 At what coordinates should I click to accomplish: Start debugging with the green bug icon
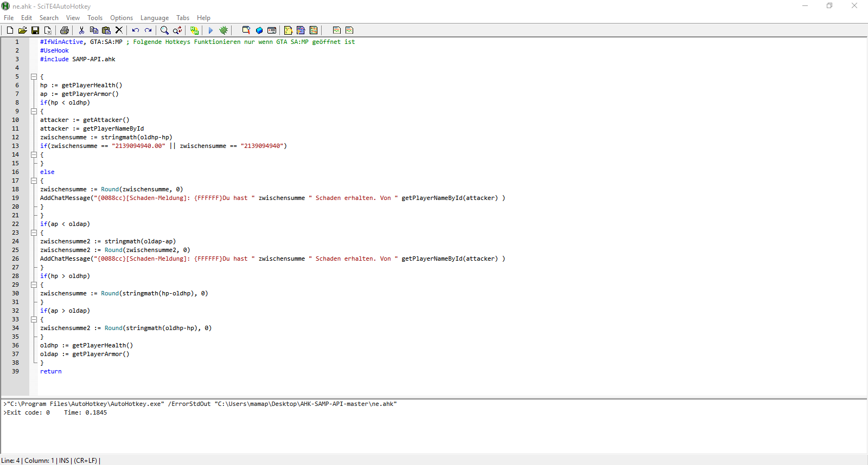[x=223, y=30]
